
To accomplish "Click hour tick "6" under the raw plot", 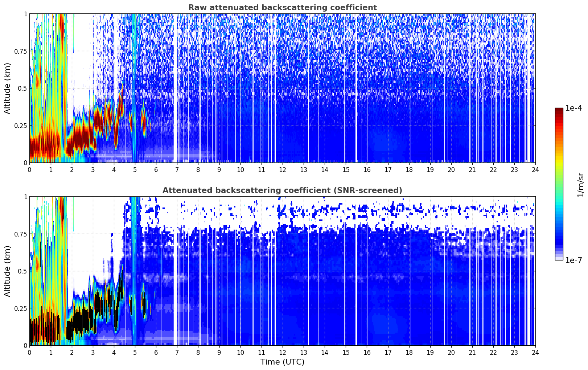I will coord(156,169).
